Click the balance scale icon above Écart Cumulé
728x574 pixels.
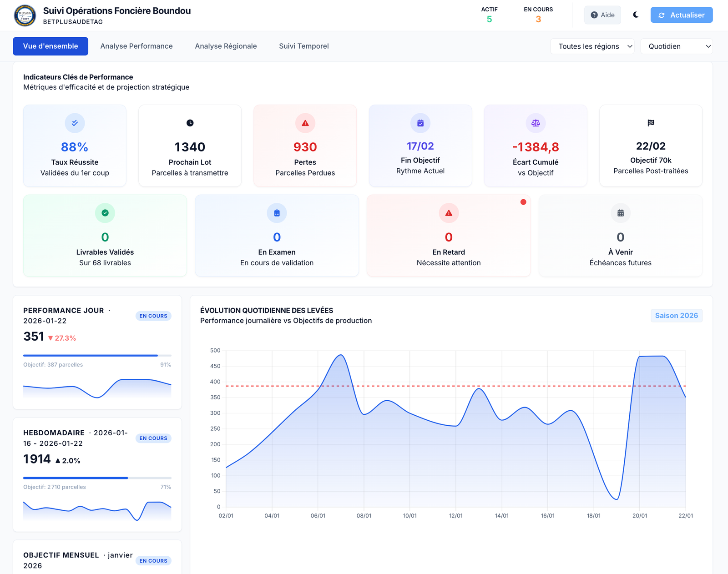pos(536,123)
